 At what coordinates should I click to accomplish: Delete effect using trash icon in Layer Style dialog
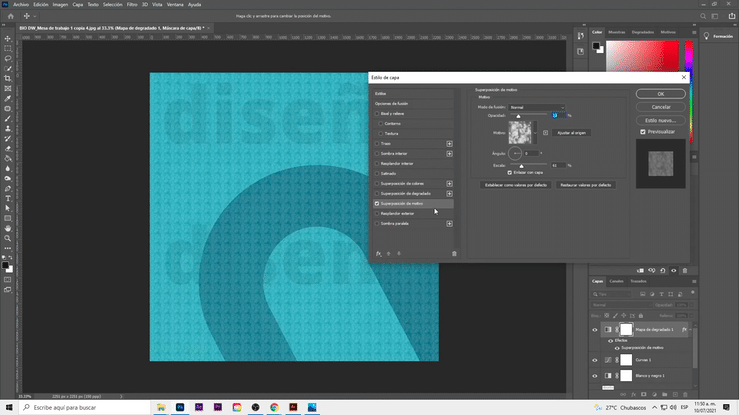pyautogui.click(x=454, y=253)
